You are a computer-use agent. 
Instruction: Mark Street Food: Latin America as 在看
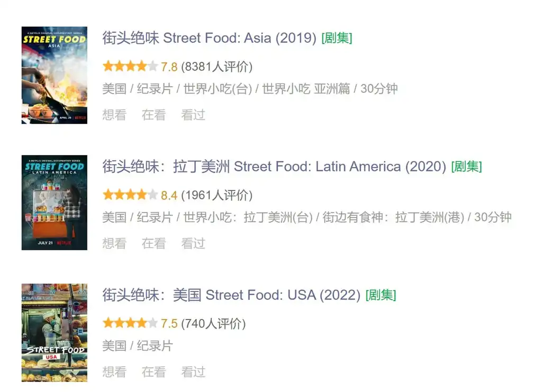(154, 243)
